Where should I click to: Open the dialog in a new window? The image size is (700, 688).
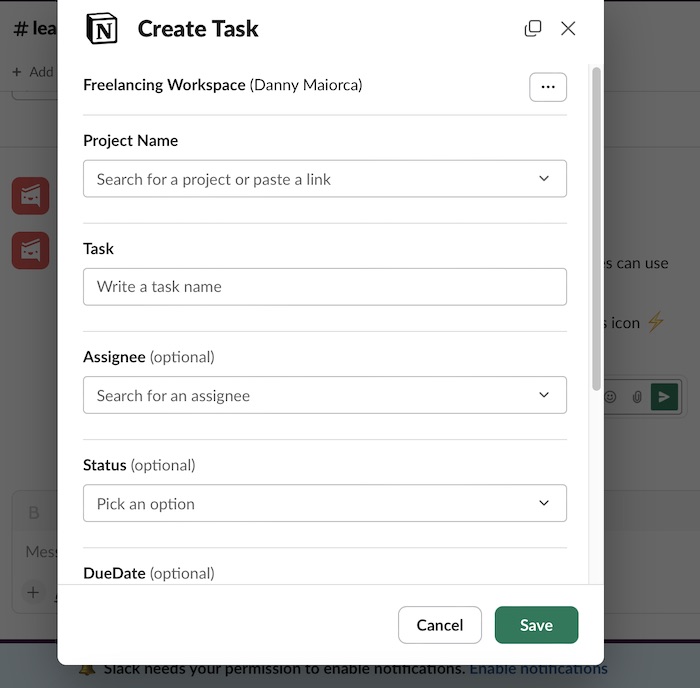tap(533, 29)
